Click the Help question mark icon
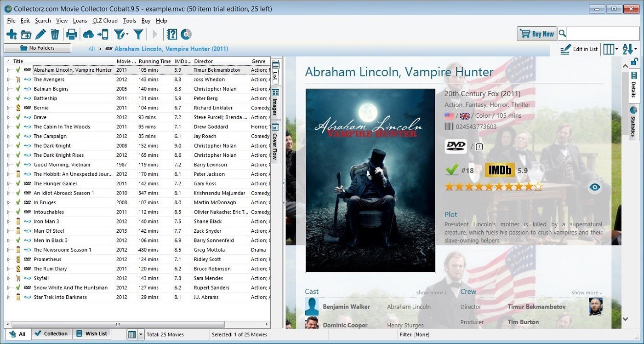The image size is (644, 344). point(172,34)
